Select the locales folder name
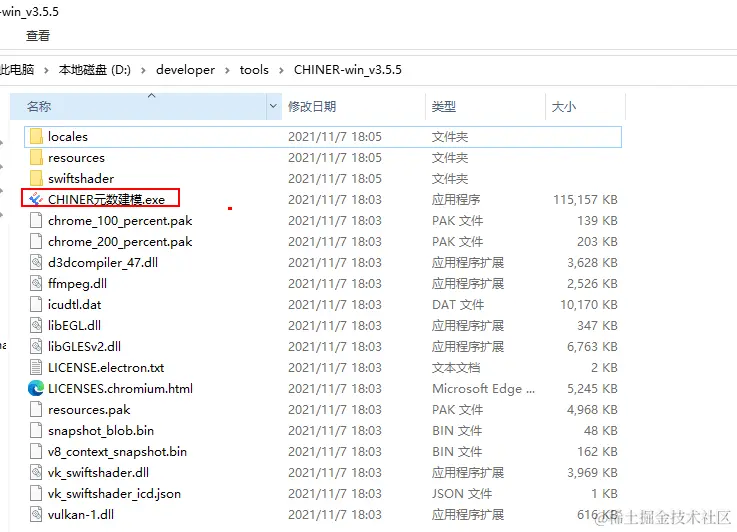This screenshot has width=737, height=532. tap(68, 137)
